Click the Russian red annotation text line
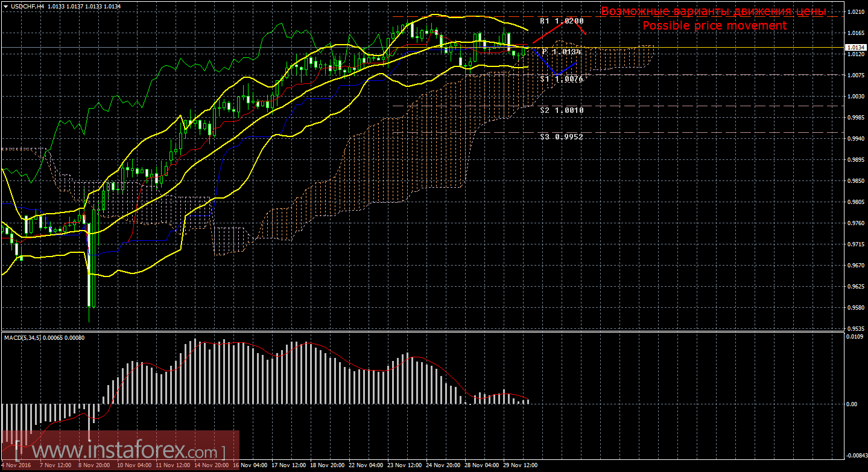Viewport: 868px width, 472px height. (x=714, y=11)
